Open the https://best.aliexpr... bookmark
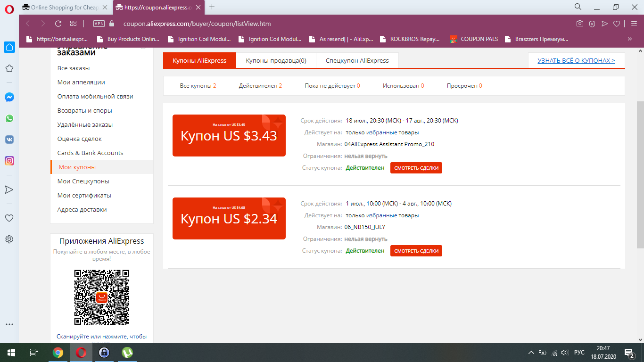Screen dimensions: 644x362 click(x=57, y=39)
